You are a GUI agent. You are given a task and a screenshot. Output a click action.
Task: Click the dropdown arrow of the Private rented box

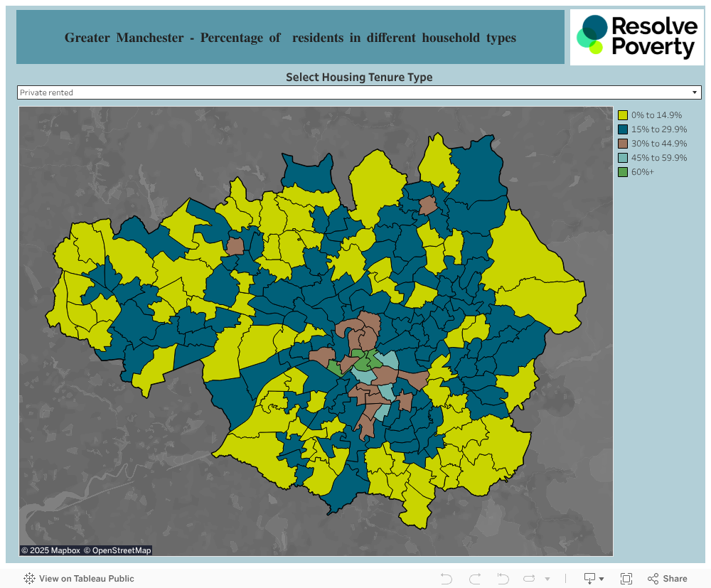point(695,92)
